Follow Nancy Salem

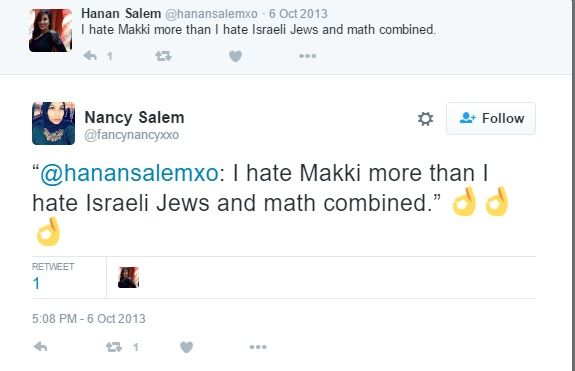tap(491, 118)
